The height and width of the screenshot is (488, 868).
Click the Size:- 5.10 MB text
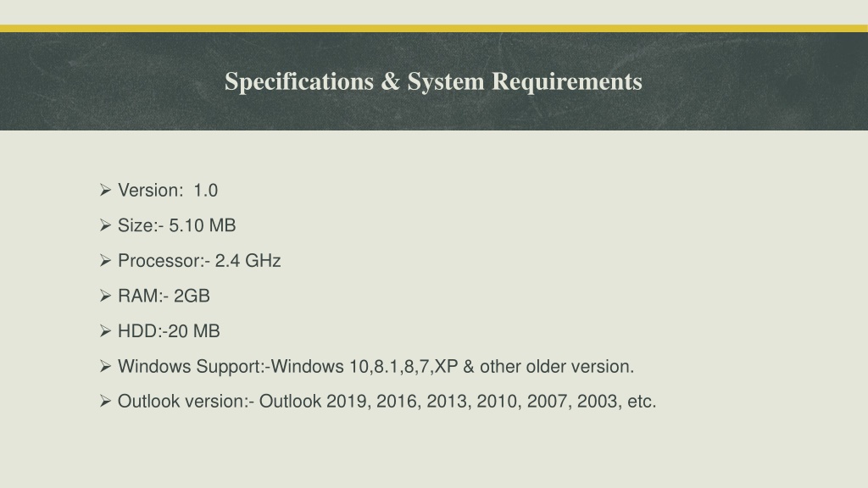click(x=176, y=225)
